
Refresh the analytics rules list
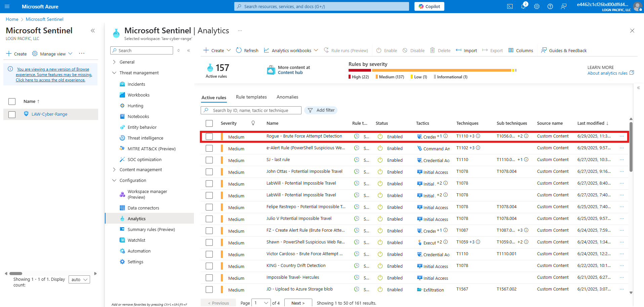coord(247,50)
